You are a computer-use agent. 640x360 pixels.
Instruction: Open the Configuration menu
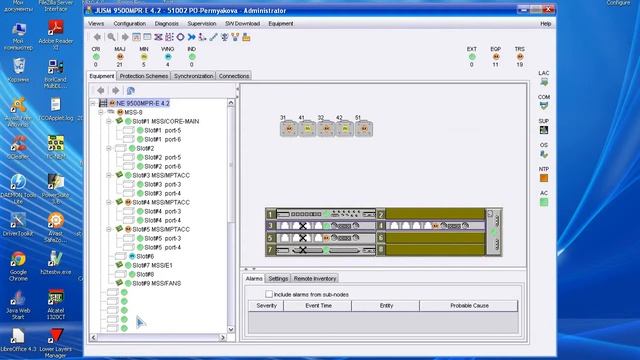129,24
